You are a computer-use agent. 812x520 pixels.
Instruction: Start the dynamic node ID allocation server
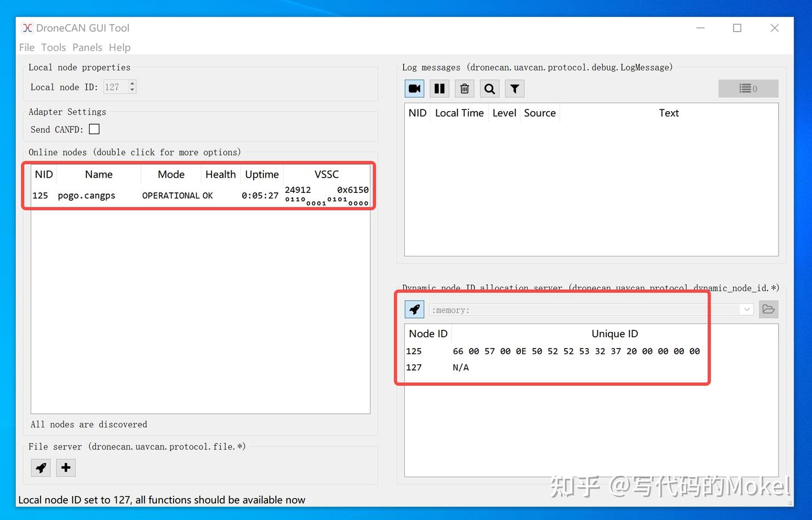(414, 309)
